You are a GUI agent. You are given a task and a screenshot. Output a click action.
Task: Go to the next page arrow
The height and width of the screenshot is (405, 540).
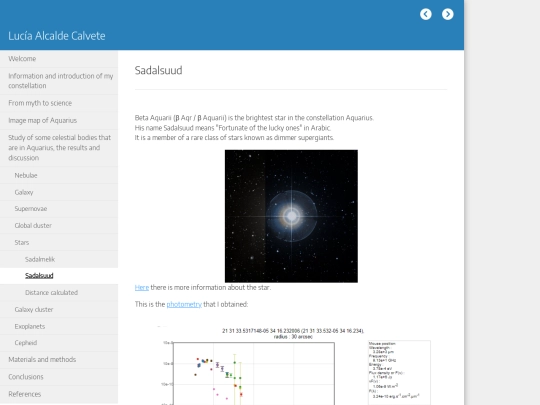(x=448, y=14)
